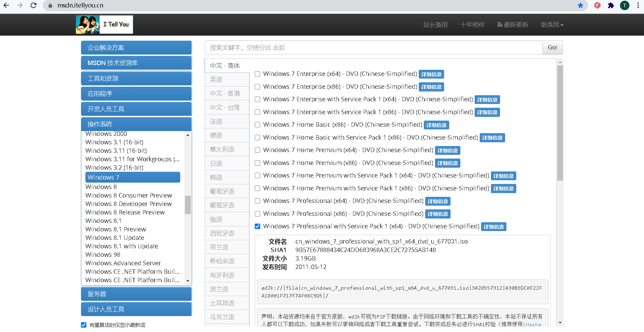Open 站长备用 in the top navigation

(435, 25)
